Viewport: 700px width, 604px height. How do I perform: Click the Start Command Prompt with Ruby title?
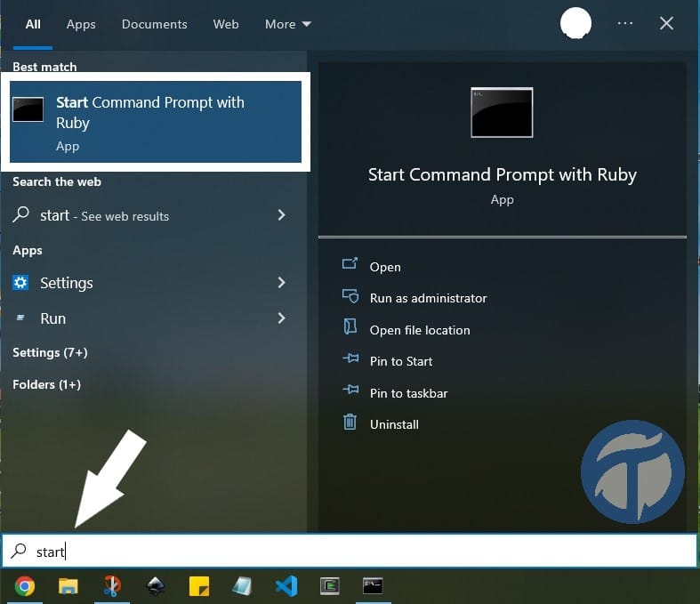pyautogui.click(x=503, y=174)
